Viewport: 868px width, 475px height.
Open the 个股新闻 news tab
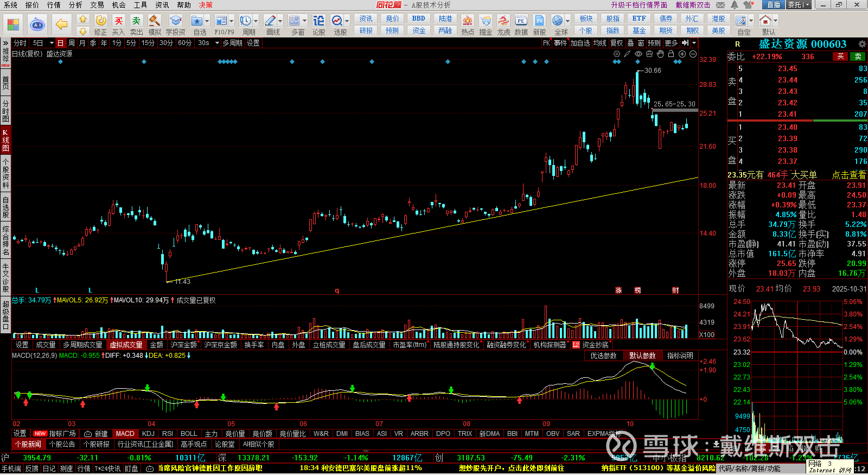(x=28, y=445)
